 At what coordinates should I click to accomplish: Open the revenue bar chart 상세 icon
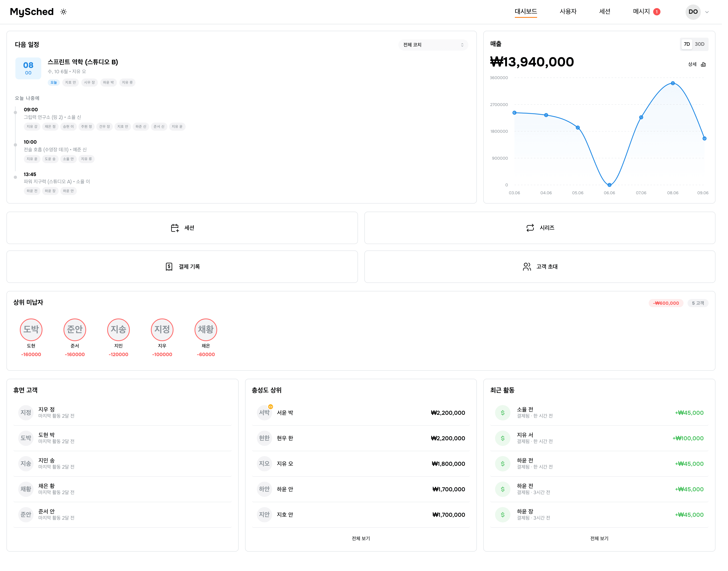pyautogui.click(x=709, y=65)
